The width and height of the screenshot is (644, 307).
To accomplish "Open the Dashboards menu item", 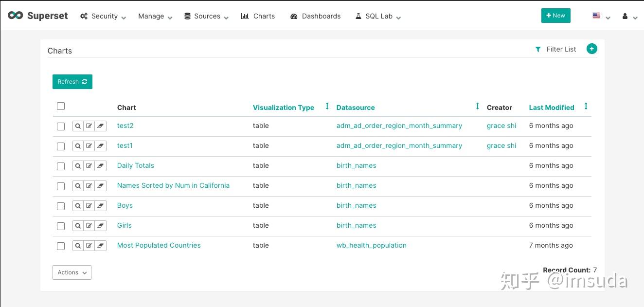I will [315, 16].
